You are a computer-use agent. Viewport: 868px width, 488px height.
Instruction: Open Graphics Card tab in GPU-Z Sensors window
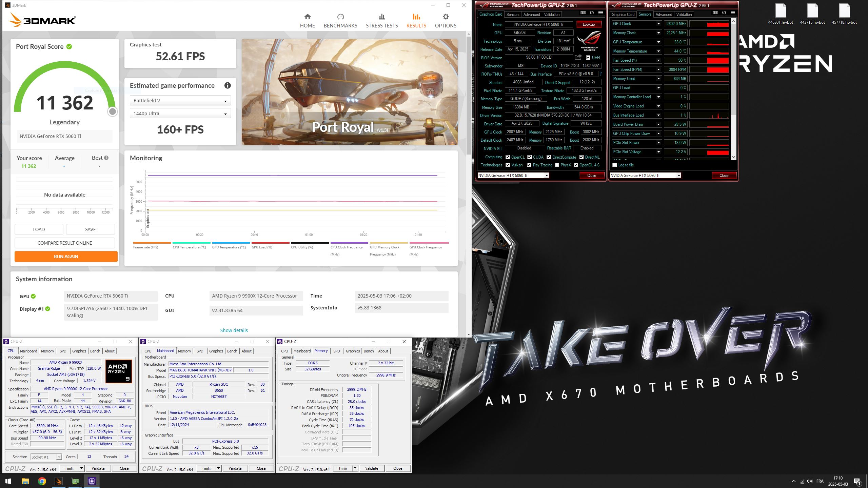click(x=623, y=15)
